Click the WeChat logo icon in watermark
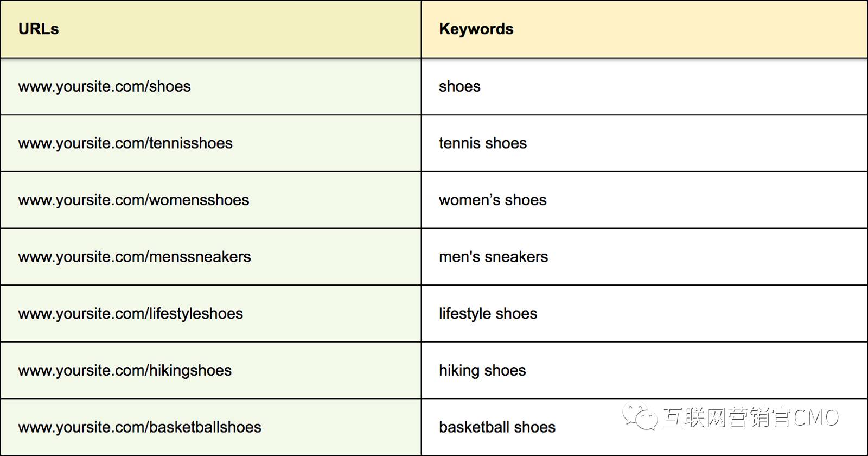 (x=640, y=417)
